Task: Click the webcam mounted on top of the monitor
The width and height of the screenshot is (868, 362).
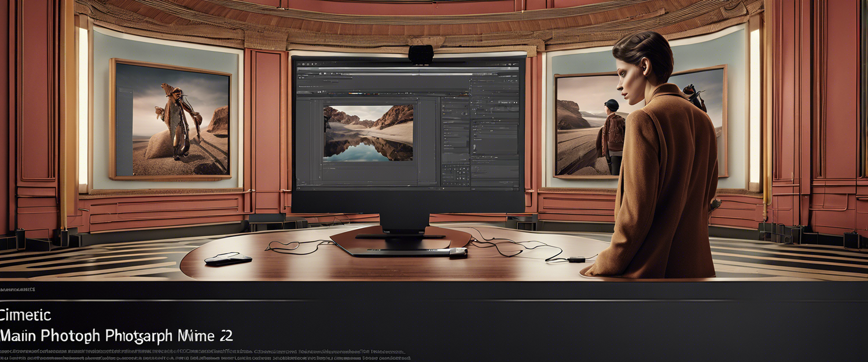Action: click(x=421, y=54)
